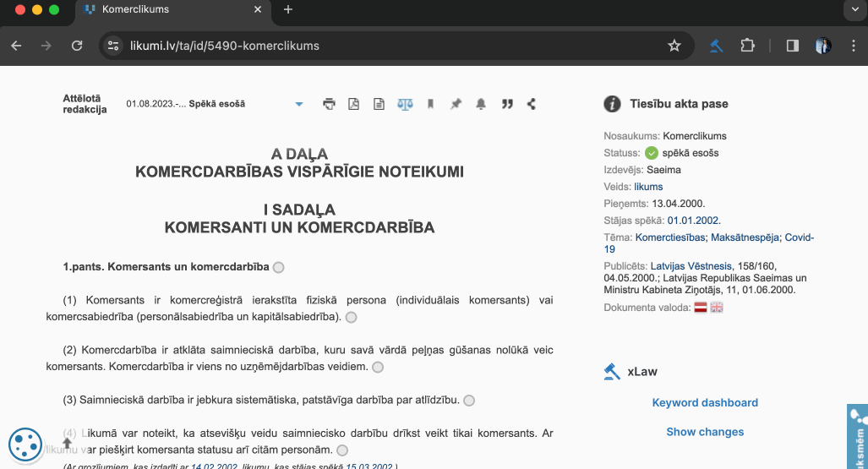Go back to previous page
The image size is (868, 469).
[x=17, y=46]
